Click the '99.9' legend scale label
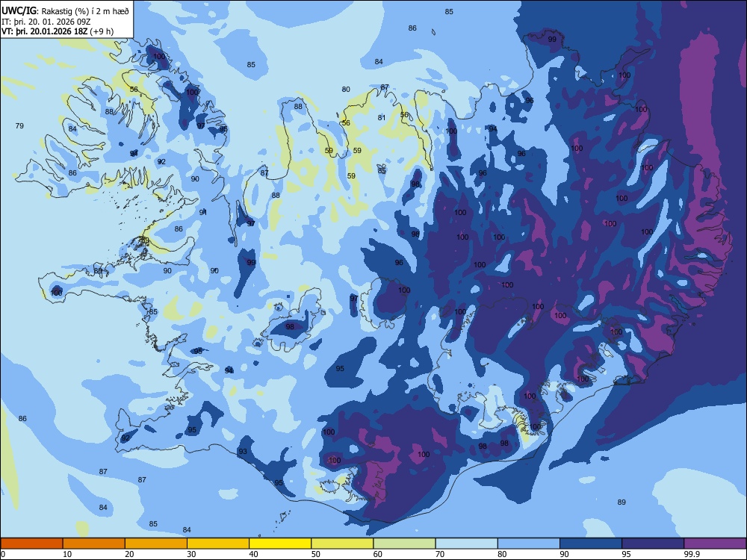 coord(691,554)
